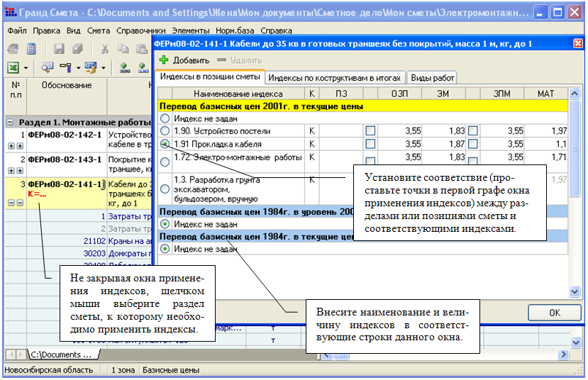
Task: Click the estimate parameters slider icon
Action: pyautogui.click(x=66, y=67)
